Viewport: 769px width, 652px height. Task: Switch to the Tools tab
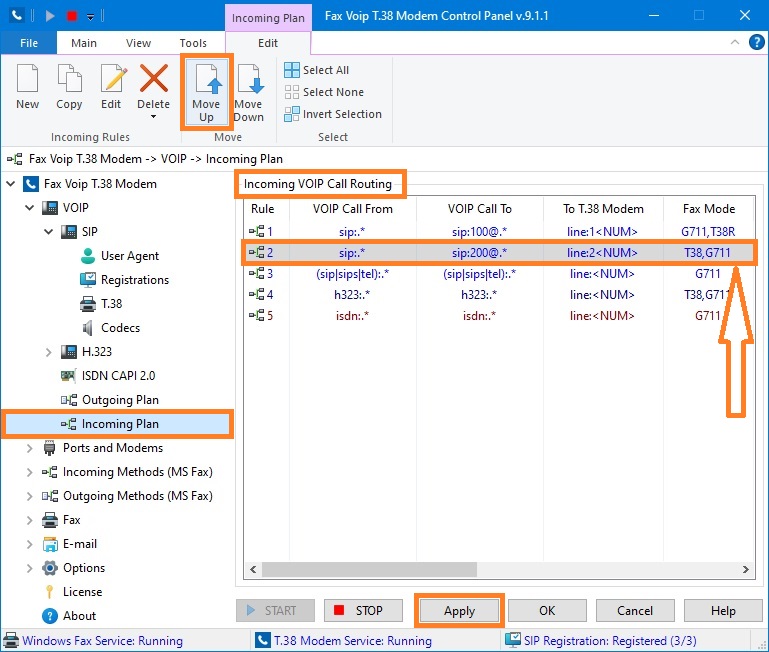(193, 43)
